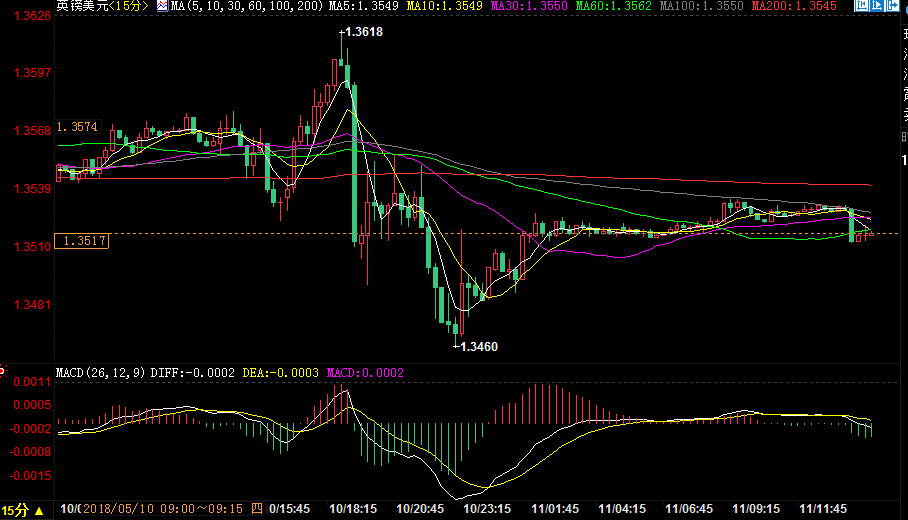Image resolution: width=908 pixels, height=520 pixels.
Task: Click the 10/20:45 time axis label
Action: pyautogui.click(x=420, y=509)
